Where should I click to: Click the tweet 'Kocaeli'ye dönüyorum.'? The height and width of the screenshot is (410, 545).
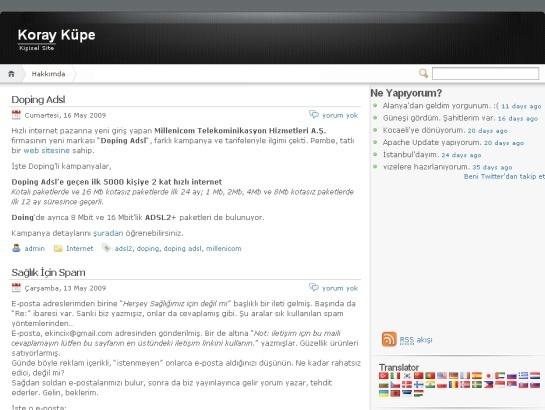pyautogui.click(x=423, y=130)
